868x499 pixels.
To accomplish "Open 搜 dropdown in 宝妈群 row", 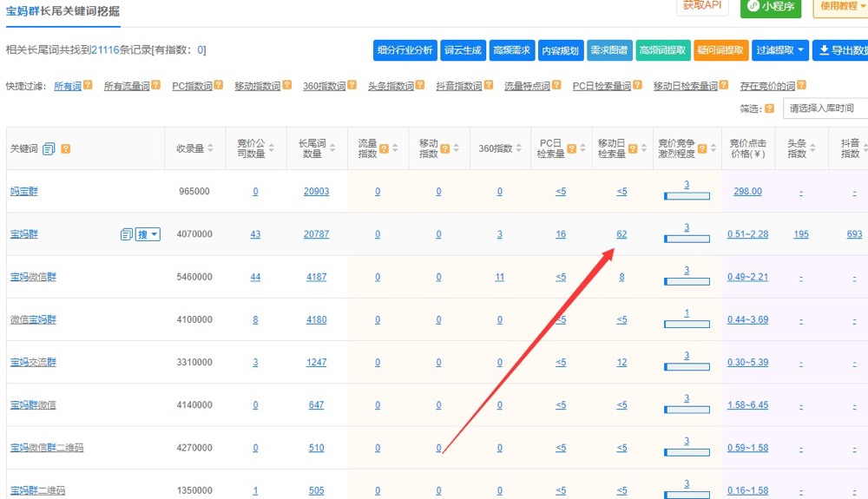I will [148, 234].
